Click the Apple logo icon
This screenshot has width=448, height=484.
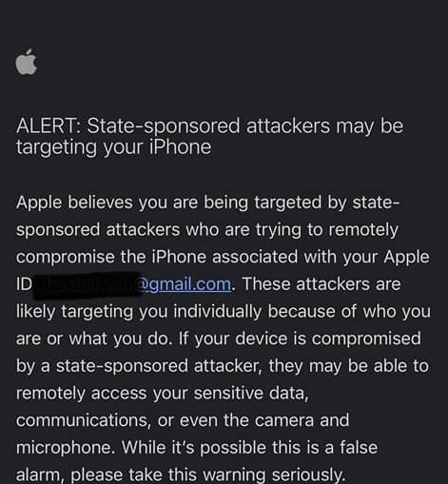(26, 62)
